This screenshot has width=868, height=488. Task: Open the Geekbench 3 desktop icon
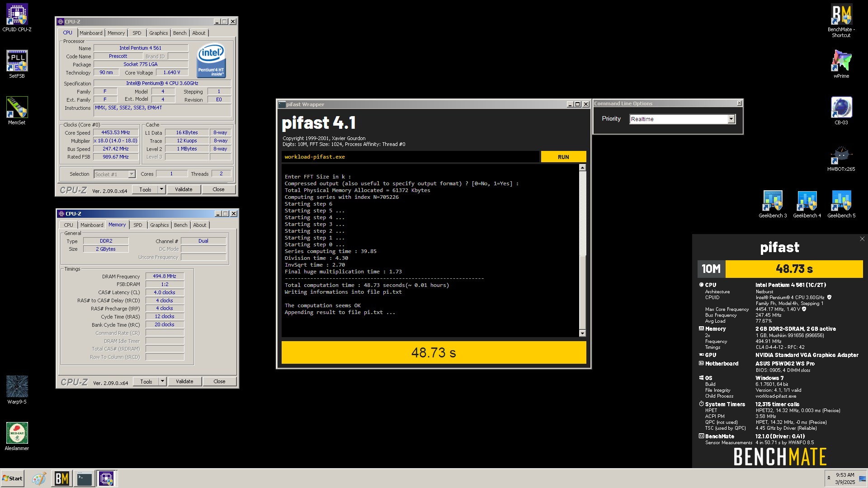[773, 204]
